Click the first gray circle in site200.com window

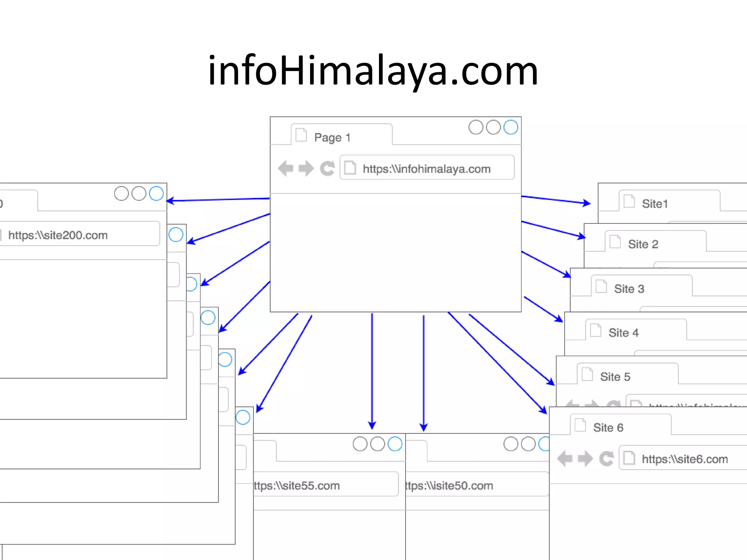pyautogui.click(x=121, y=194)
